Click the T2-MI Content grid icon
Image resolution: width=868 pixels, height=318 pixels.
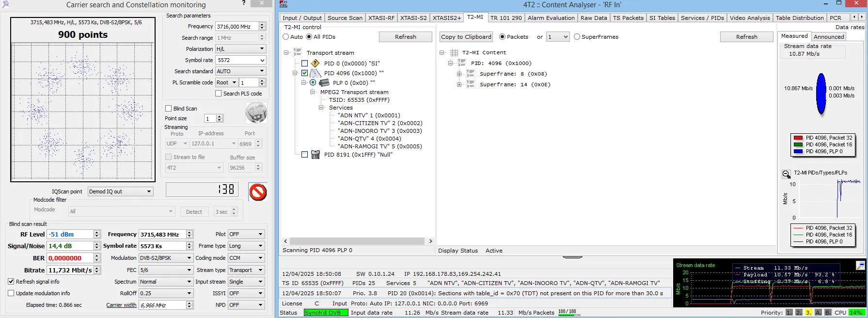point(454,52)
